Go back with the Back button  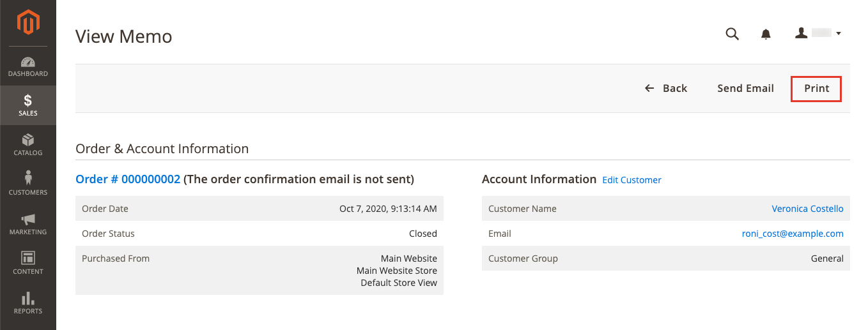click(x=666, y=89)
